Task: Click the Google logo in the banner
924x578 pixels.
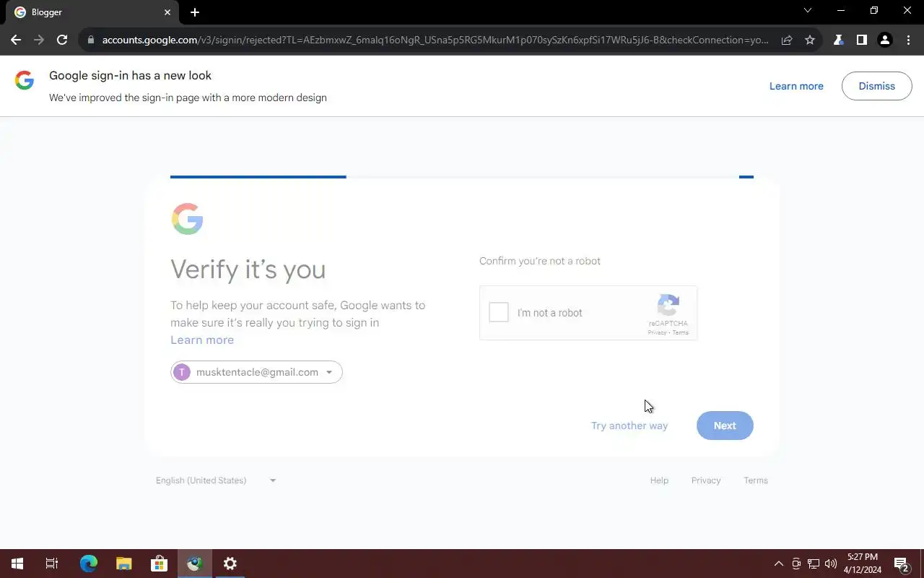Action: pos(25,80)
